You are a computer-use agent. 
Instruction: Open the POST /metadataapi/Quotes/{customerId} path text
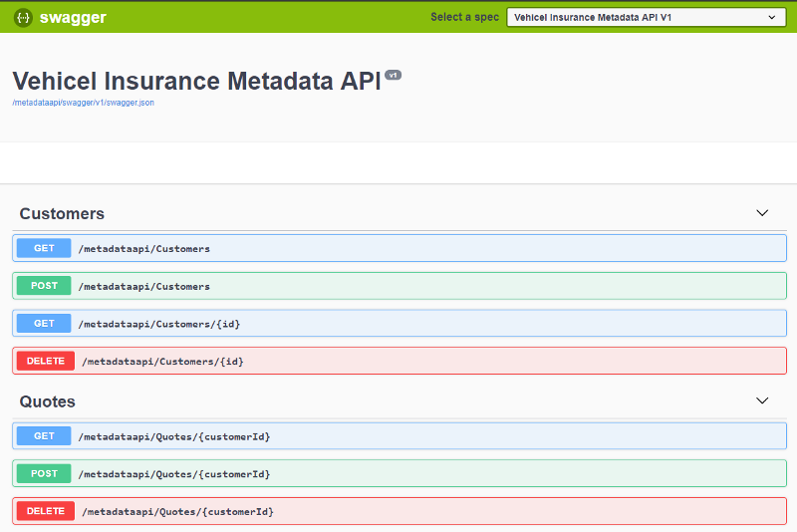click(174, 473)
